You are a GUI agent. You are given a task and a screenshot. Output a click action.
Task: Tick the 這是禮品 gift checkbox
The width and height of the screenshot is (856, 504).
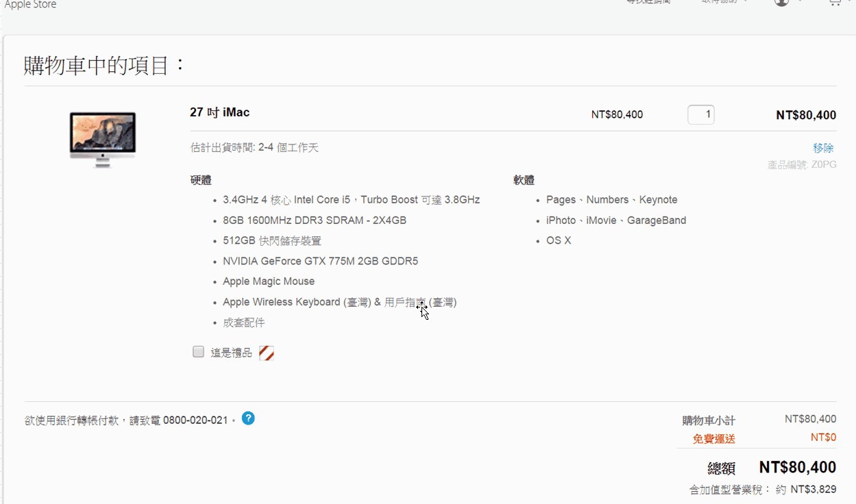click(x=199, y=352)
